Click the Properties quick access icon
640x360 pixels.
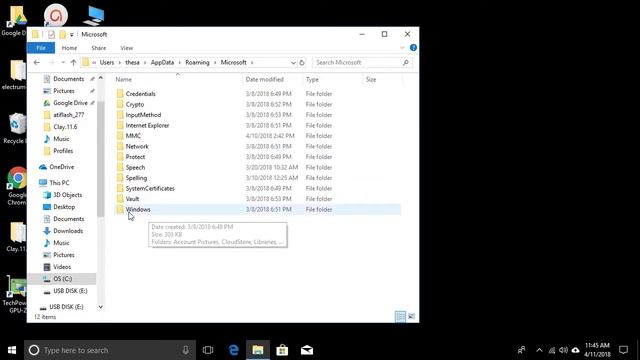click(x=51, y=35)
